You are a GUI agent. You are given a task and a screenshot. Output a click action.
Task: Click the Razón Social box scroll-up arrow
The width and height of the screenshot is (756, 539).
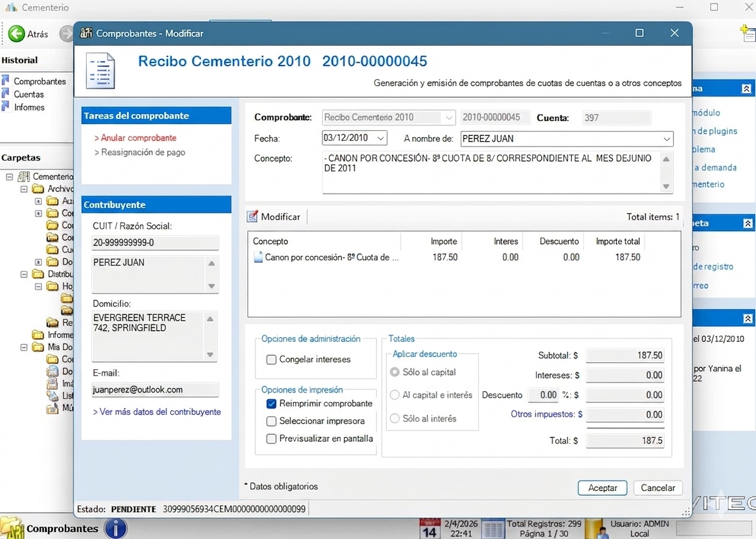click(211, 263)
